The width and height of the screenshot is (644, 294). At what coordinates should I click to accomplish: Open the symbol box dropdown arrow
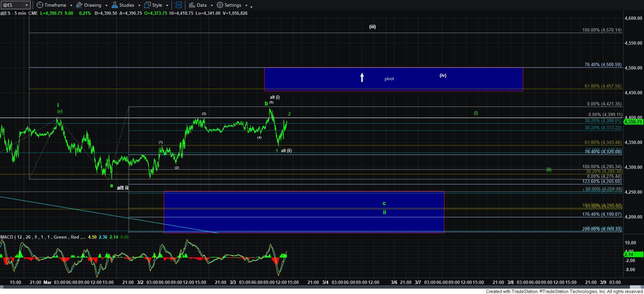point(28,5)
